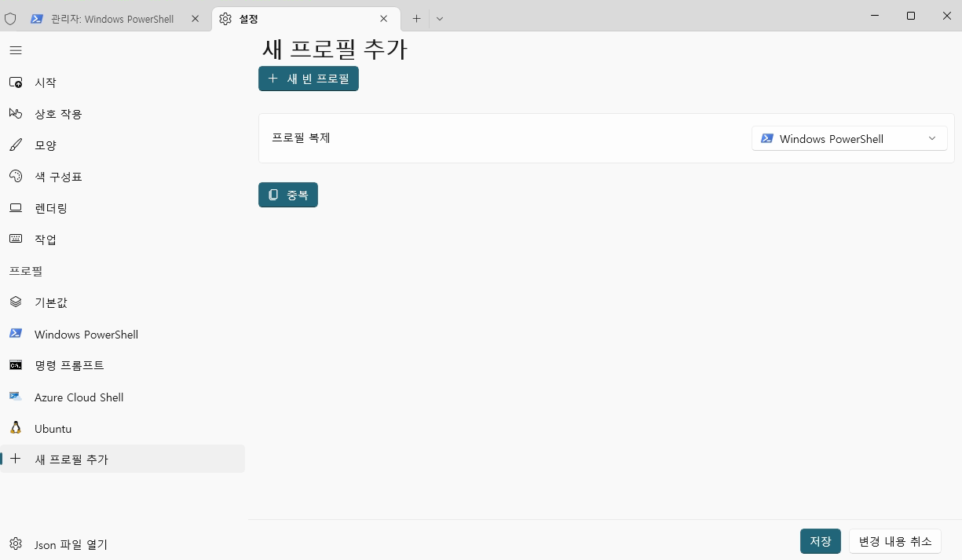The height and width of the screenshot is (560, 962).
Task: Select the 명령 프롬프트 profile
Action: pyautogui.click(x=123, y=365)
